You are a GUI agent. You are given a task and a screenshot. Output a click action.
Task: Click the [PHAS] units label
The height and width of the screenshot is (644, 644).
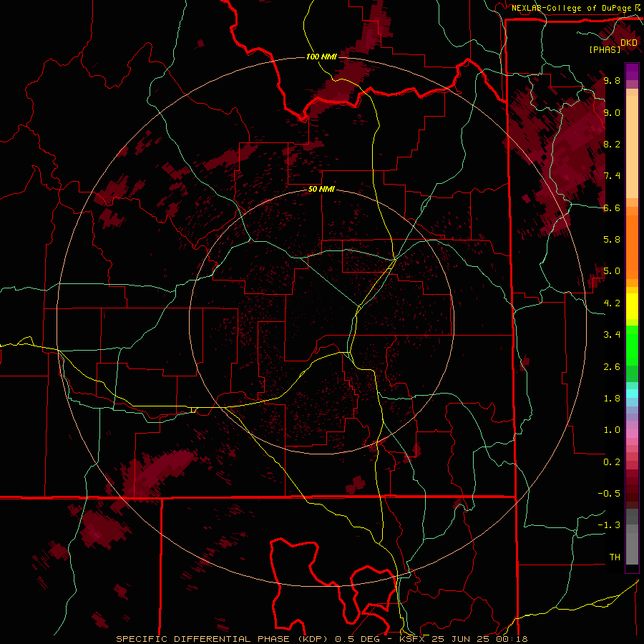pos(605,49)
